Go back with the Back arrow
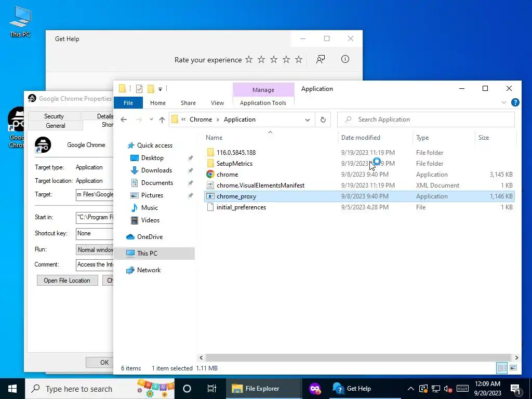 coord(124,119)
